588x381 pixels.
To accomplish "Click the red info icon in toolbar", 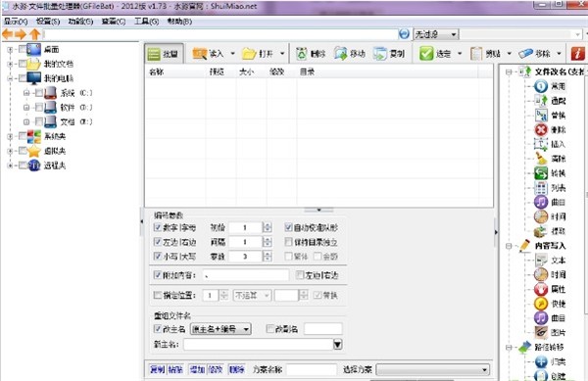I will [x=577, y=54].
